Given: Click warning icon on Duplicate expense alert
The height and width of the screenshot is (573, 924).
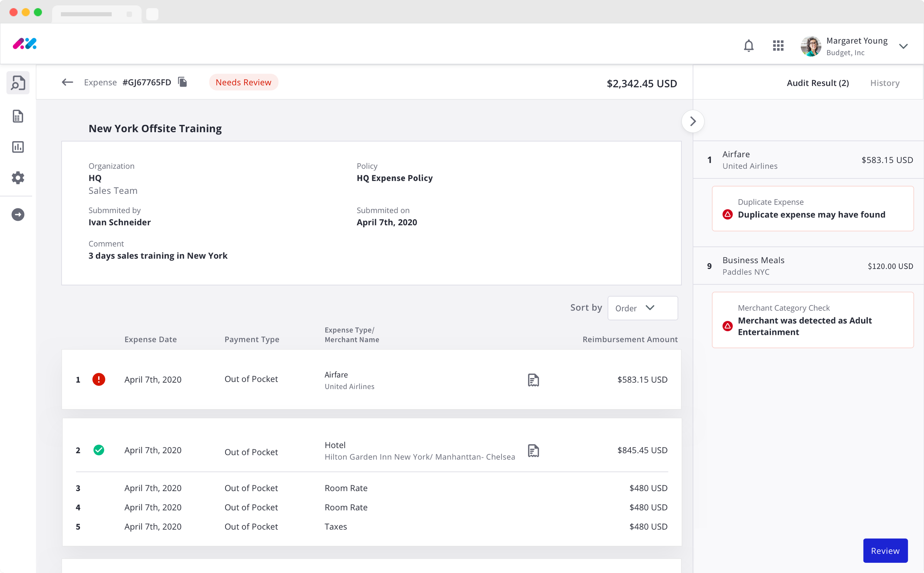Looking at the screenshot, I should (727, 214).
